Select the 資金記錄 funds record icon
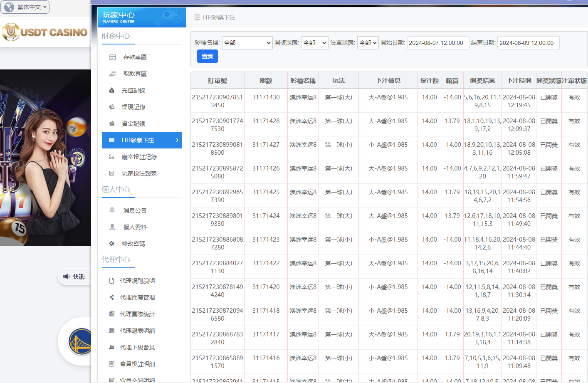The image size is (588, 383). (x=111, y=124)
